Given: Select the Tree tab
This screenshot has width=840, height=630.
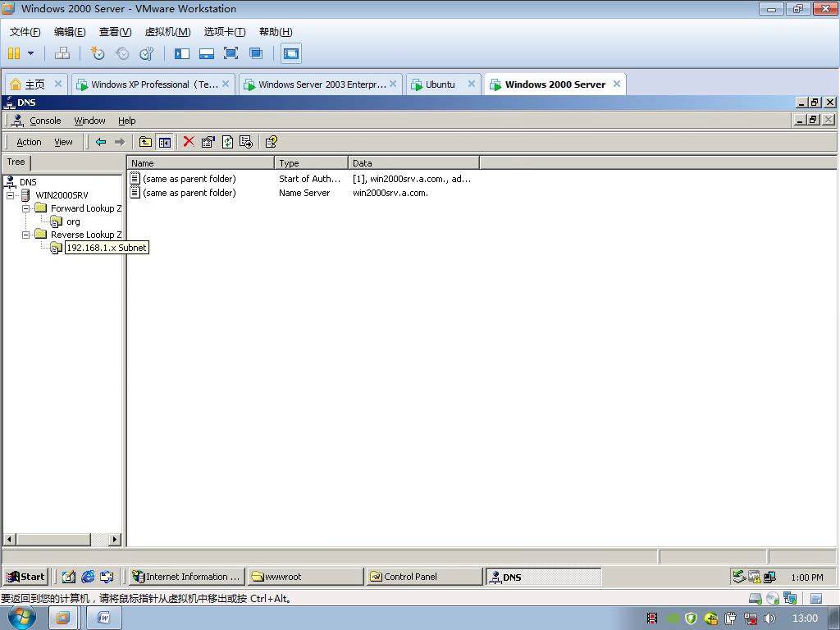Looking at the screenshot, I should (x=16, y=162).
